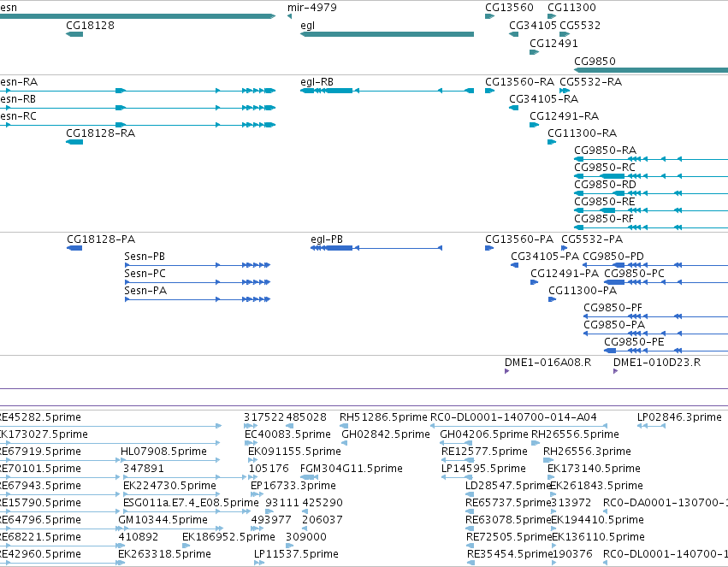This screenshot has width=728, height=567.
Task: Click the egl-RB transcript label
Action: (x=317, y=82)
